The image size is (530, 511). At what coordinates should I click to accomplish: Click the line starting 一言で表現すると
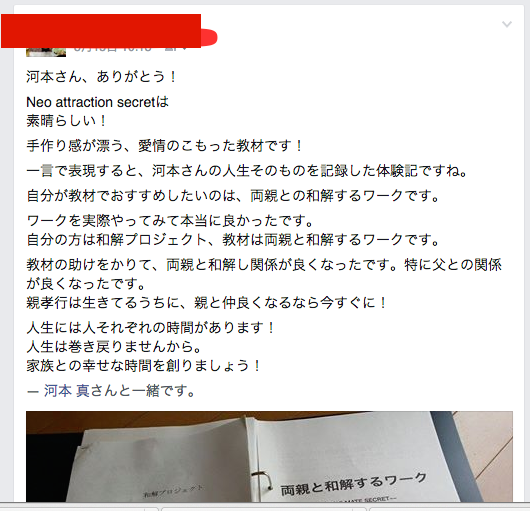tap(247, 171)
